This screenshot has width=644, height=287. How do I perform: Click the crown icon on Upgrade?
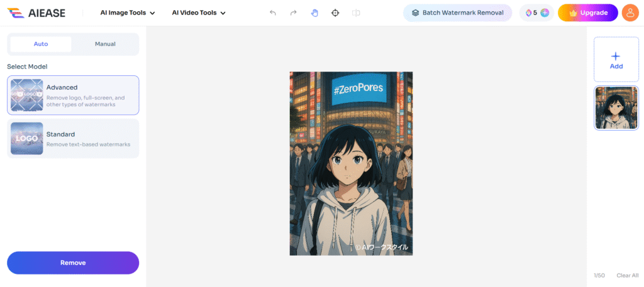[574, 13]
